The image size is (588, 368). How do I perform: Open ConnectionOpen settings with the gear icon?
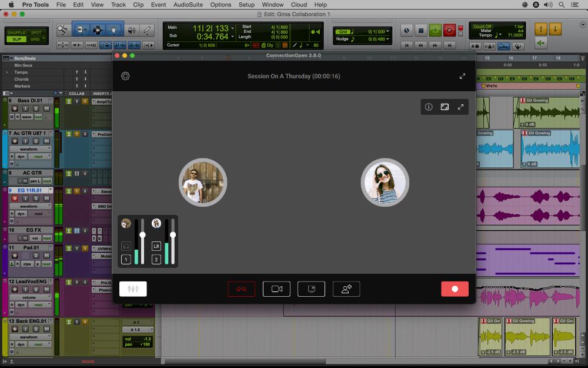[125, 76]
